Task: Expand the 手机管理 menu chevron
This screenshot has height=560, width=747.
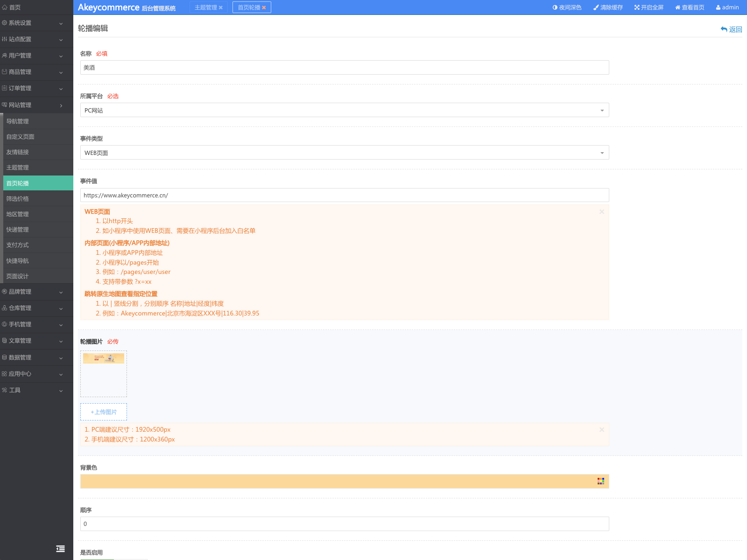Action: 61,325
